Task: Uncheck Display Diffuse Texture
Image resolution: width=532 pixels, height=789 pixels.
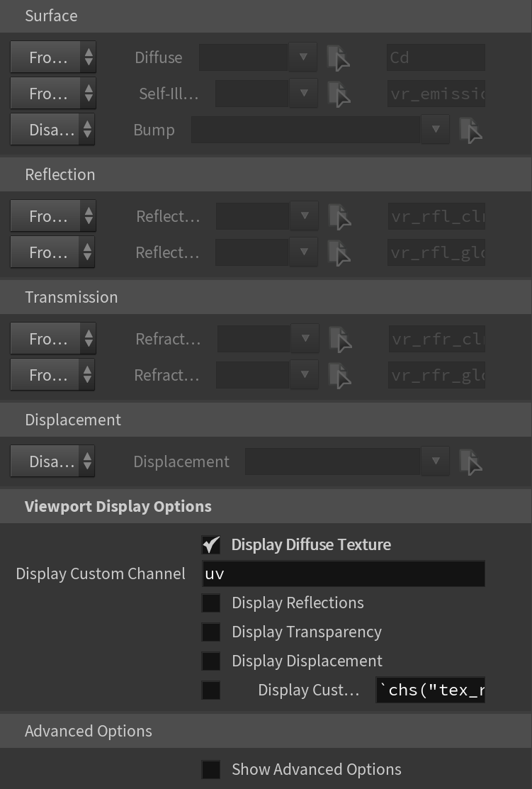Action: 210,545
